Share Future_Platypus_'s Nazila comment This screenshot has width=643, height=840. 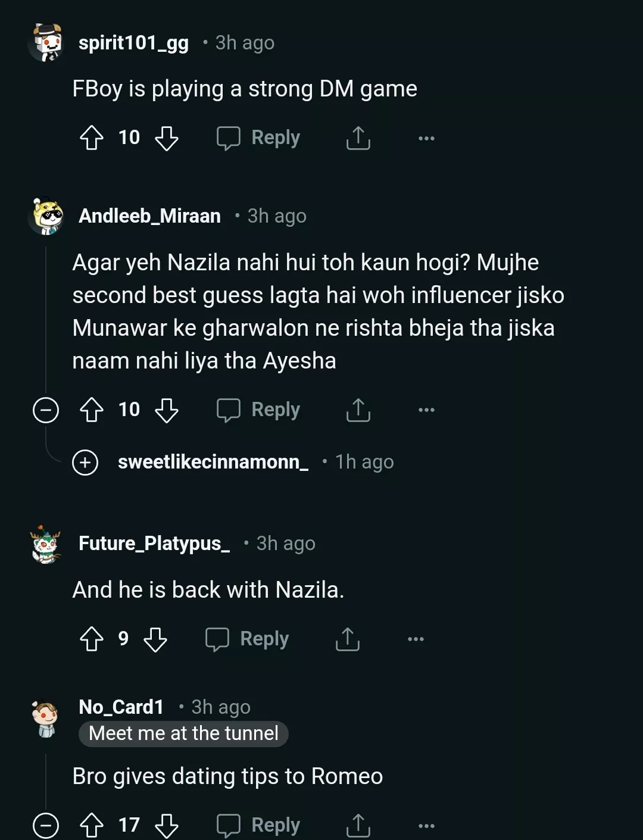click(x=347, y=639)
